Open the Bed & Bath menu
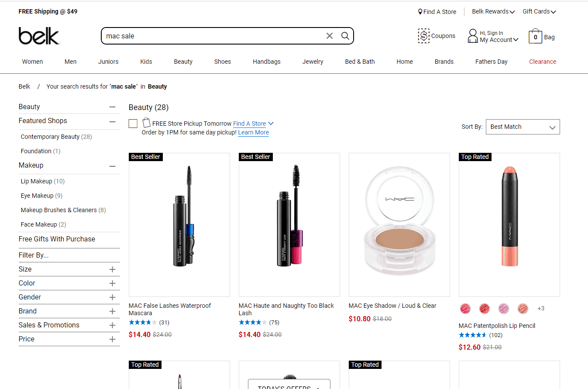Screen dimensions: 588x389 [x=360, y=62]
